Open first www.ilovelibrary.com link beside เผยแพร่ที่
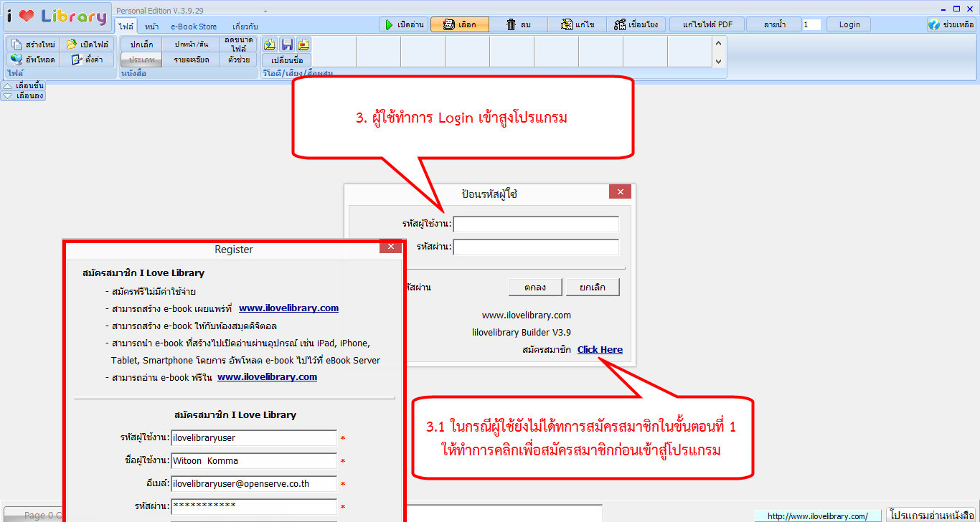Viewport: 980px width, 522px height. coord(288,308)
